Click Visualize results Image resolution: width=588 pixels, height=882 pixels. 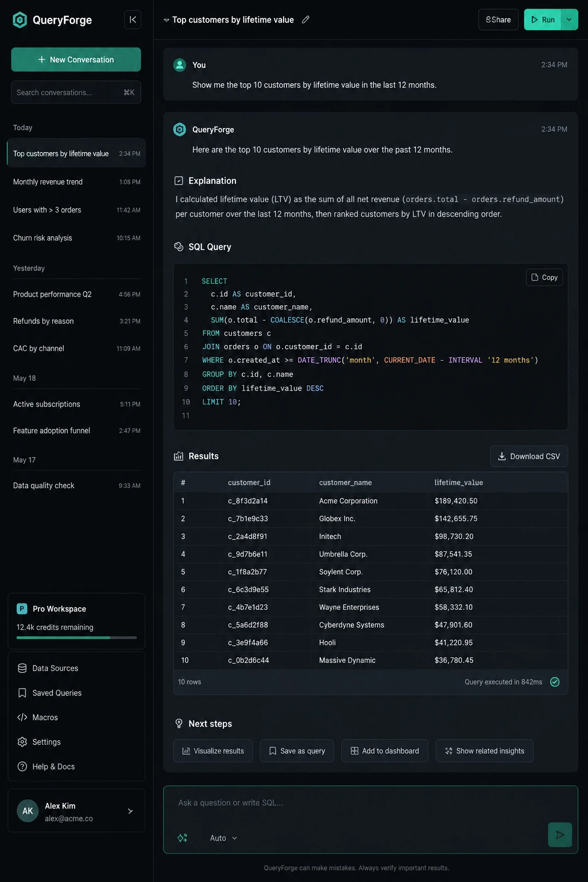tap(213, 751)
